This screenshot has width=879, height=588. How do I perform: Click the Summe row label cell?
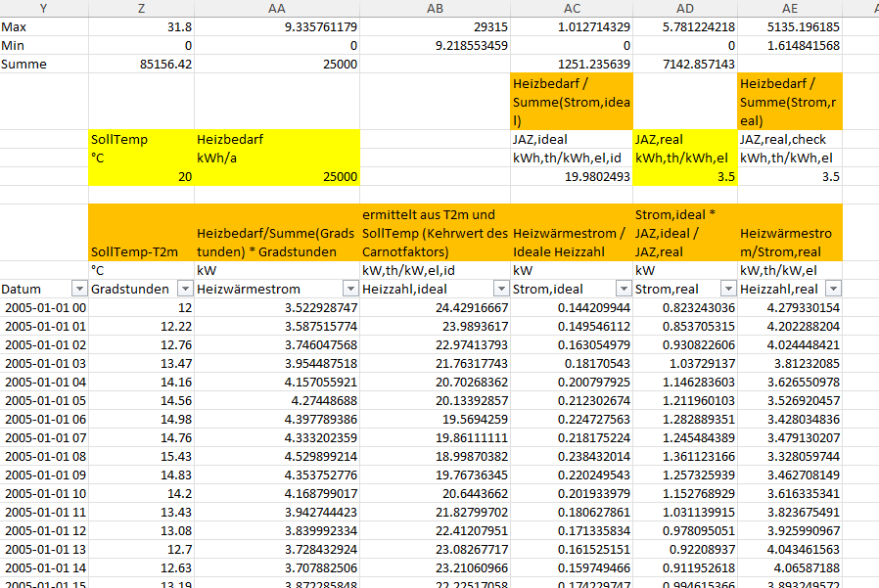[x=44, y=65]
